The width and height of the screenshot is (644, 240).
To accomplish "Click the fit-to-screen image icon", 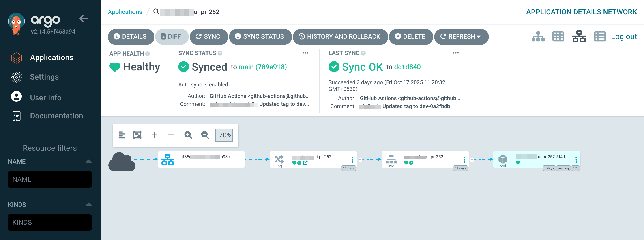I will (137, 135).
